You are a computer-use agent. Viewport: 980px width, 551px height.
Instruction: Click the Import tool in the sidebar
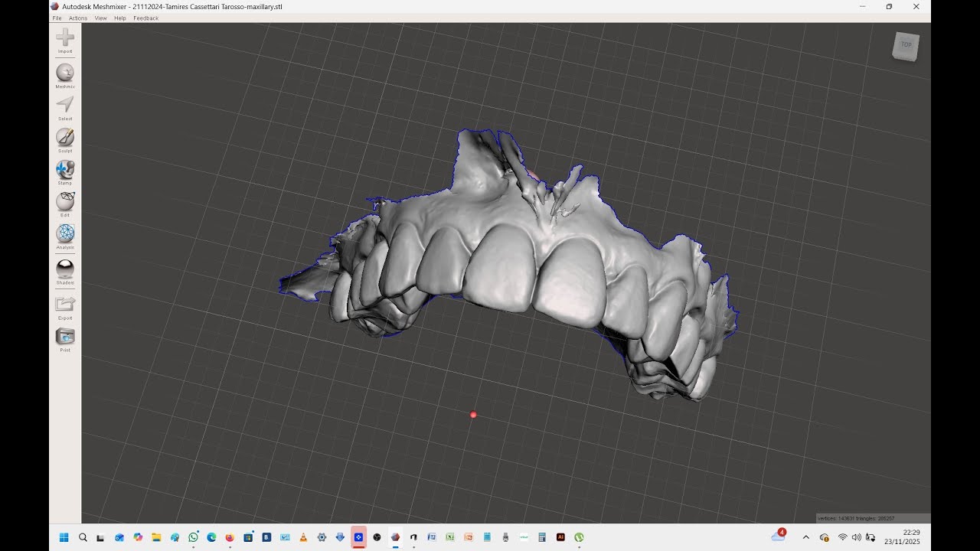pyautogui.click(x=65, y=41)
